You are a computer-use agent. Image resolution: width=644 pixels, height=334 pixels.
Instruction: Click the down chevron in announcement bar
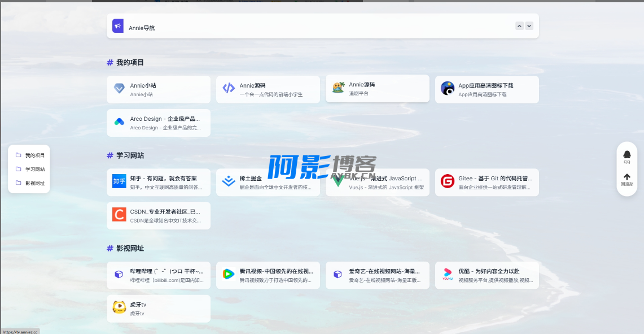pos(529,26)
